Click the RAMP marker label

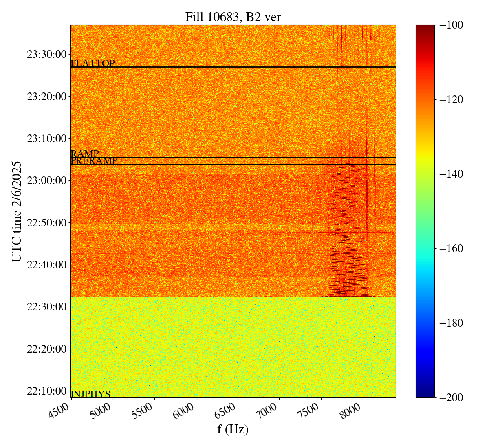(x=85, y=154)
